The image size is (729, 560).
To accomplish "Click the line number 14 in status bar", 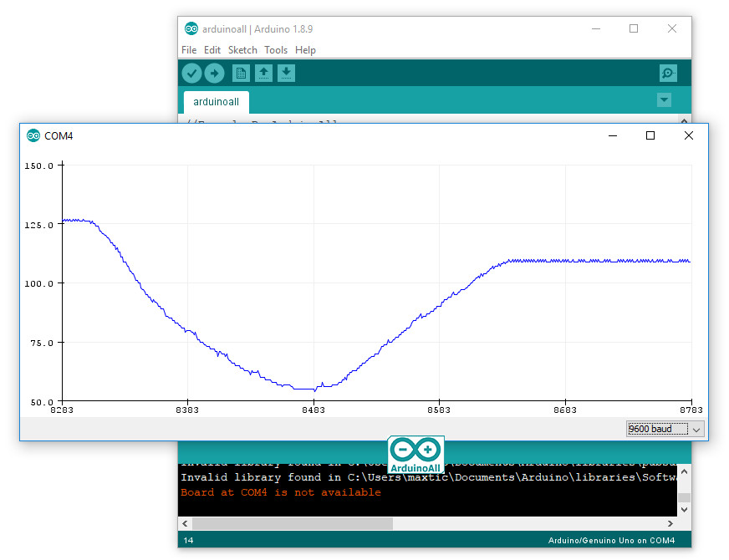I will (x=188, y=541).
